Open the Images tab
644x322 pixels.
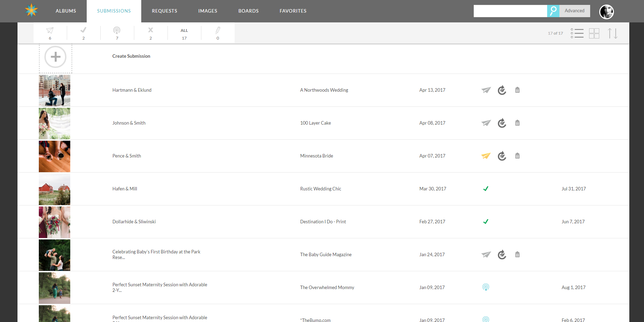[208, 11]
